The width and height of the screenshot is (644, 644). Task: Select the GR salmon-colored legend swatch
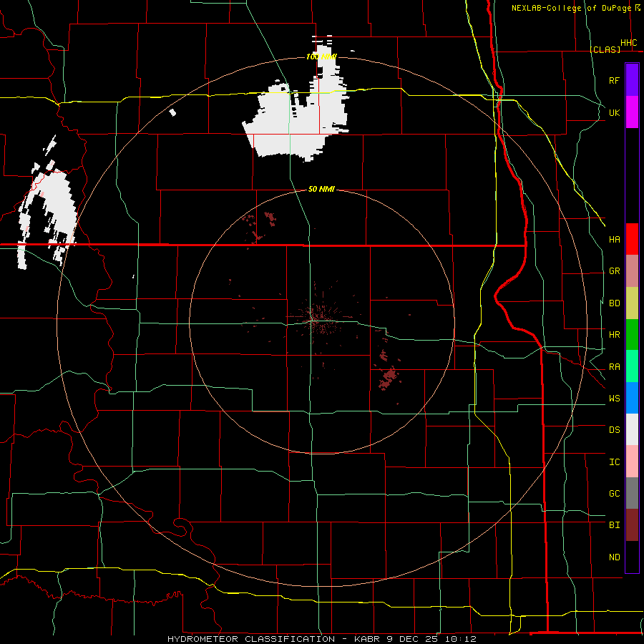coord(632,270)
